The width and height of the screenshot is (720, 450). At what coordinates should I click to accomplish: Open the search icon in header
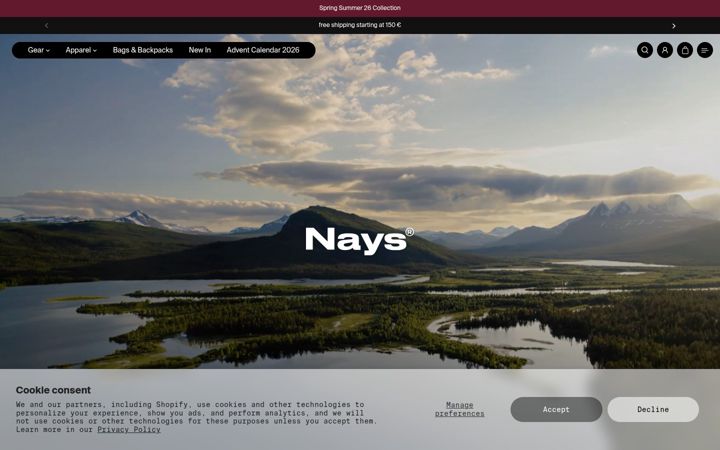pyautogui.click(x=645, y=50)
